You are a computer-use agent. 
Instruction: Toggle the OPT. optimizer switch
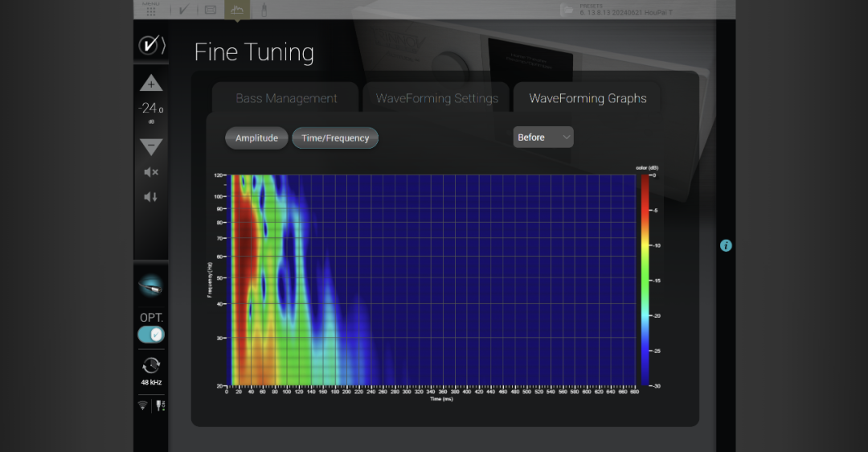151,334
